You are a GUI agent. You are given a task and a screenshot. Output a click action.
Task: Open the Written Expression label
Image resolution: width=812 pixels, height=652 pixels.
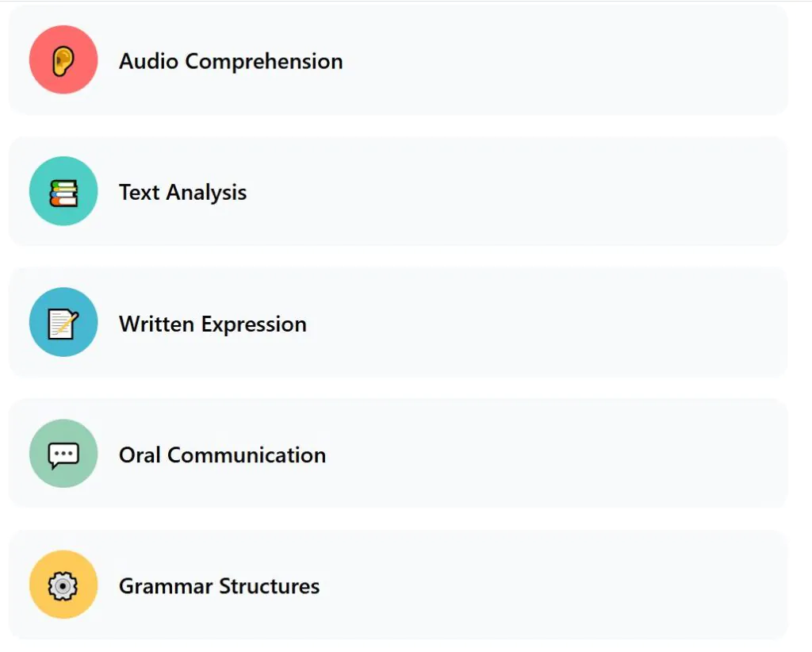coord(213,324)
